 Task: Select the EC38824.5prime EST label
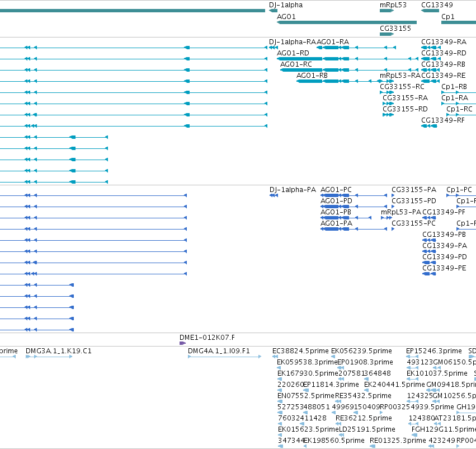pos(300,351)
